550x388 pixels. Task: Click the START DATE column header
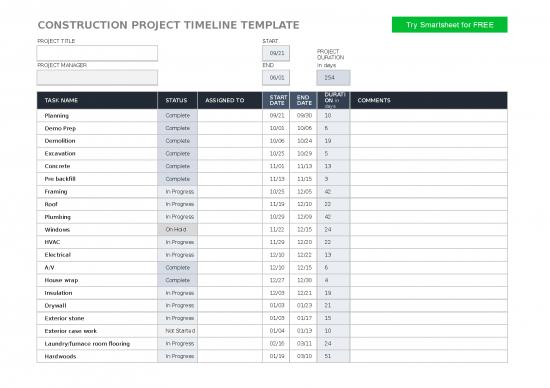pyautogui.click(x=276, y=100)
